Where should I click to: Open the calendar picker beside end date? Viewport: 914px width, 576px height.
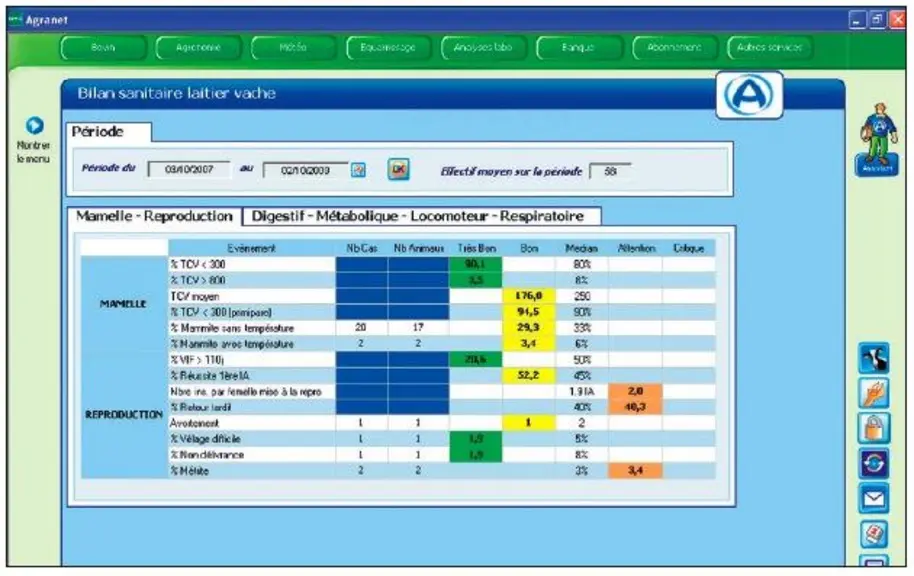coord(358,170)
